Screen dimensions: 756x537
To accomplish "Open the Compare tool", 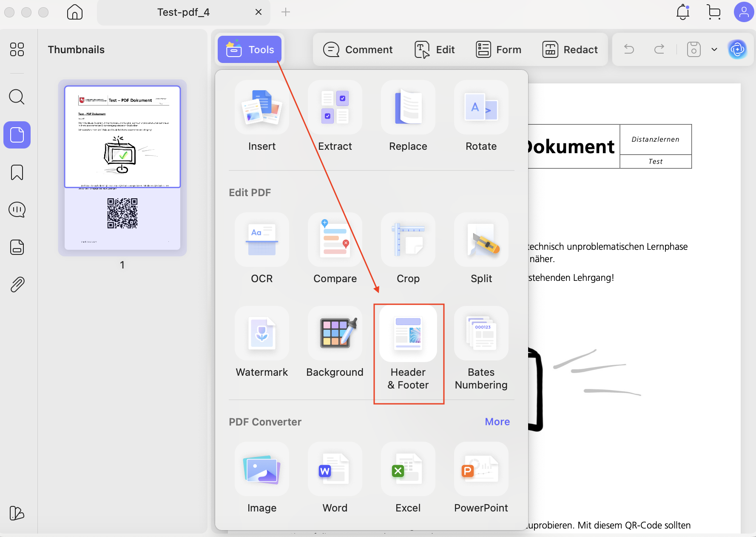I will (335, 250).
